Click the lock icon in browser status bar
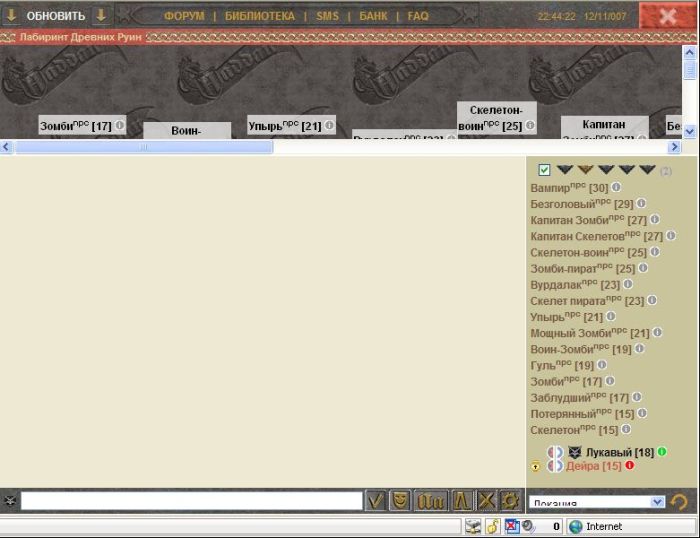The height and width of the screenshot is (538, 700). (x=492, y=526)
